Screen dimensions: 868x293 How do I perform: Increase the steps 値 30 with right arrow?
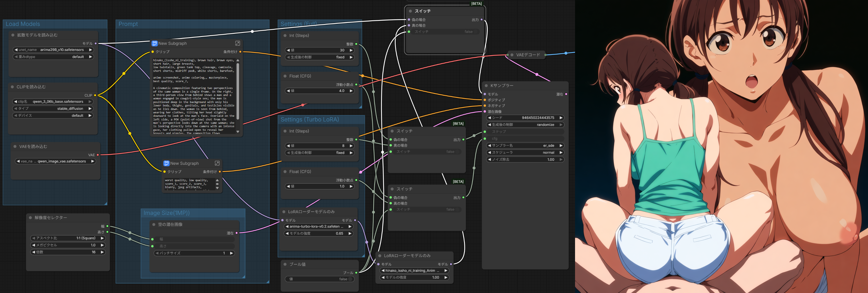pyautogui.click(x=351, y=50)
